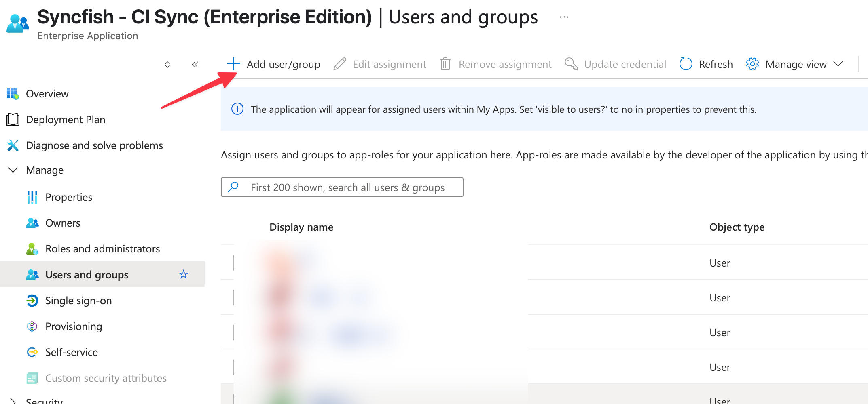Select Users and groups menu item
The image size is (868, 404).
coord(102,275)
